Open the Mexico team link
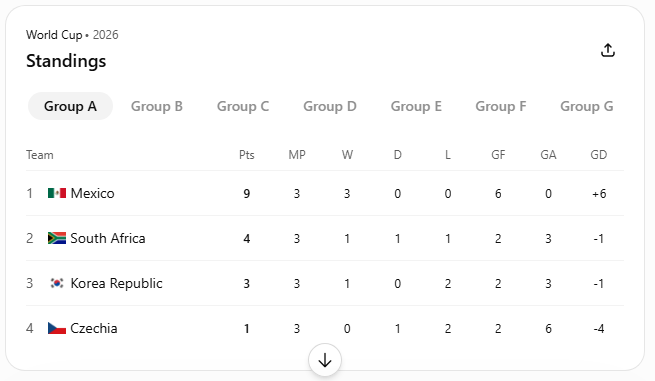655x381 pixels. point(92,193)
